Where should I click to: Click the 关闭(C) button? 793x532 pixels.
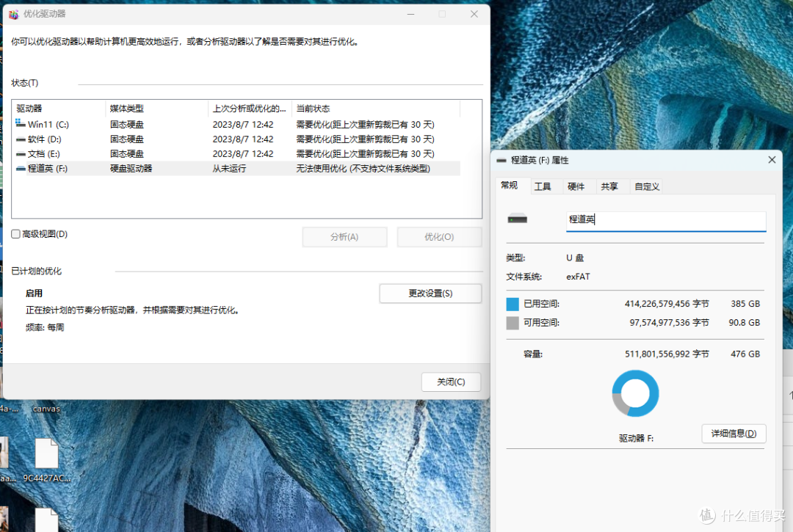(x=451, y=382)
